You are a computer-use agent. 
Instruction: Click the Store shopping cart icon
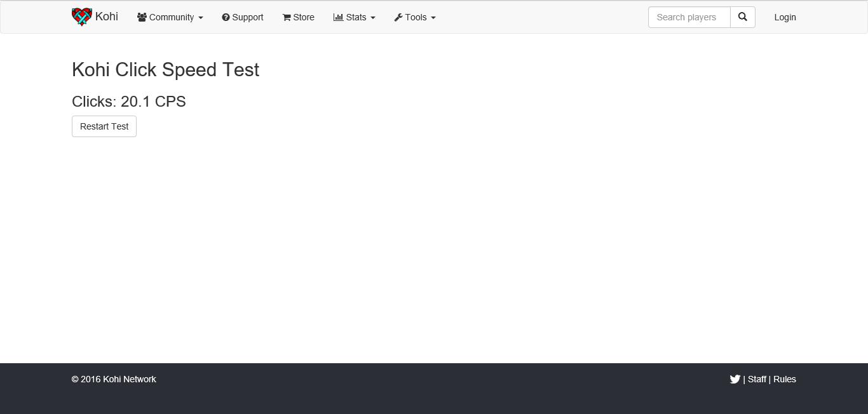(x=287, y=17)
